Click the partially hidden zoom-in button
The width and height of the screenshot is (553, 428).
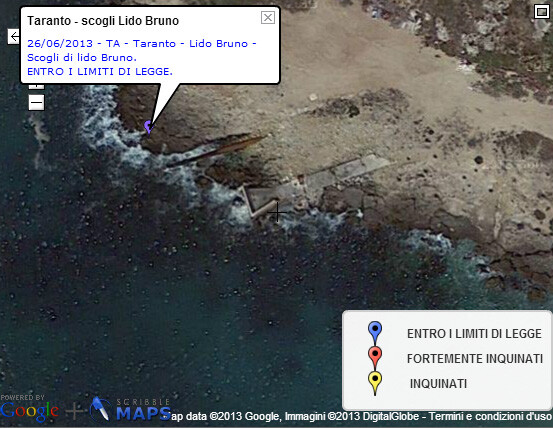pos(36,86)
